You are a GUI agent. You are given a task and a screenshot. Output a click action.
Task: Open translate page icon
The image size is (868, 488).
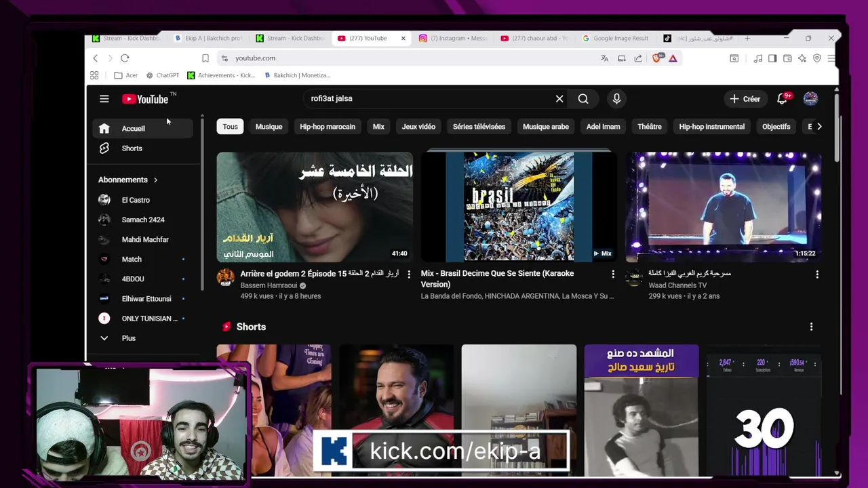(604, 58)
